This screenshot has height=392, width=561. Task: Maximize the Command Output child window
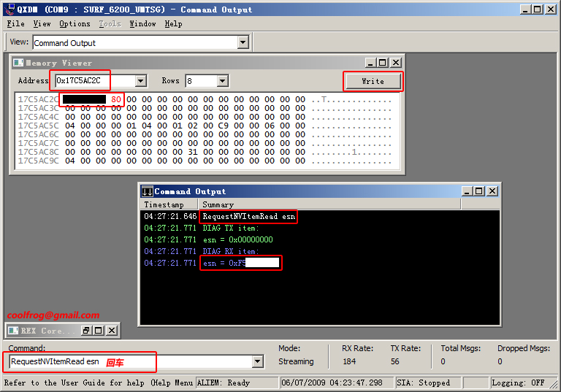click(479, 191)
